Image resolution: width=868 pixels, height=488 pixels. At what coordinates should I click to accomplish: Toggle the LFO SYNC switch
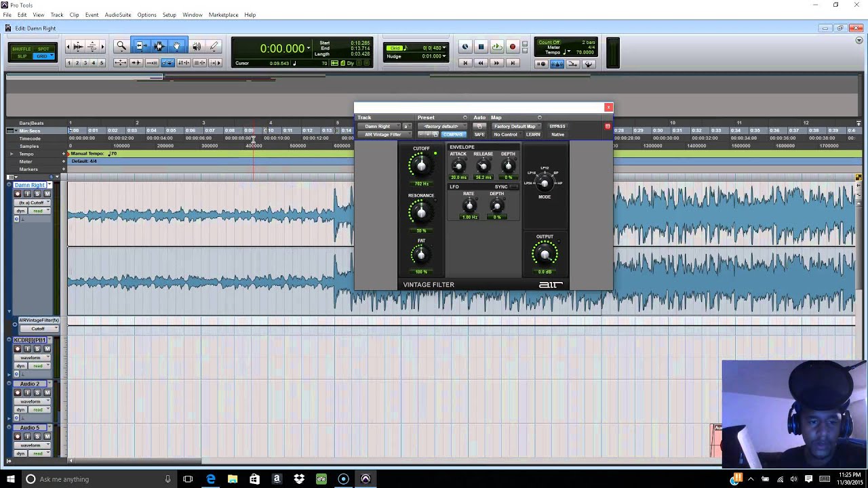coord(513,187)
